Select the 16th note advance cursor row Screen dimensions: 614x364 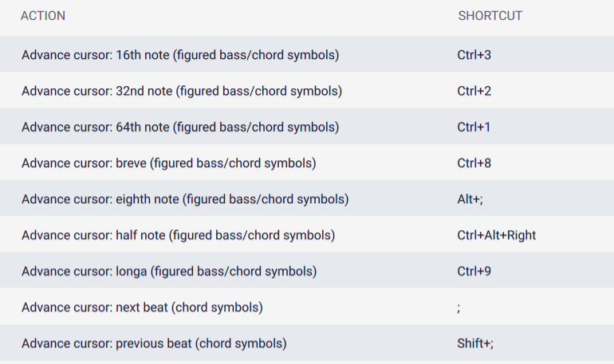click(x=307, y=54)
